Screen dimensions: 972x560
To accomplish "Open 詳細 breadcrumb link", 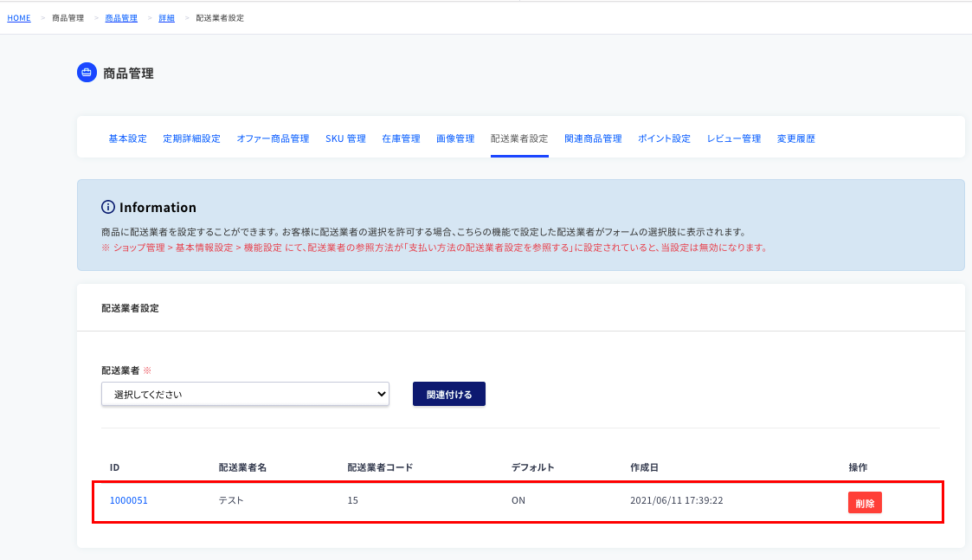I will click(166, 18).
